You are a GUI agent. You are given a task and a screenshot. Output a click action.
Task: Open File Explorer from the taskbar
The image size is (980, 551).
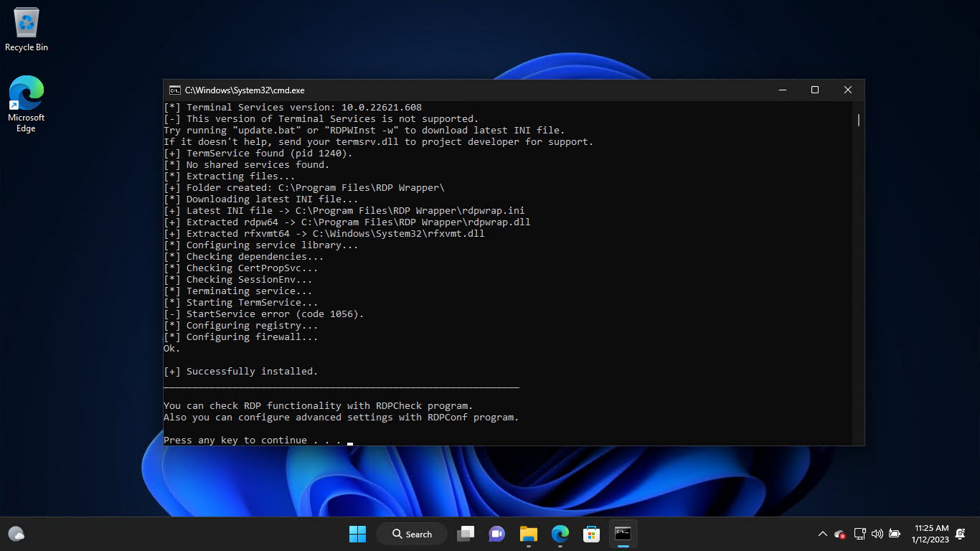pyautogui.click(x=529, y=534)
